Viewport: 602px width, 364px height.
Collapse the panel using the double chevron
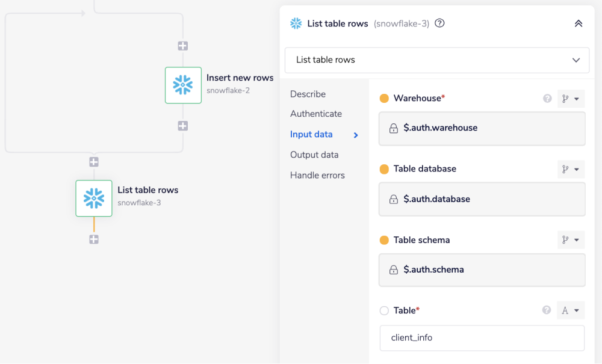click(579, 23)
